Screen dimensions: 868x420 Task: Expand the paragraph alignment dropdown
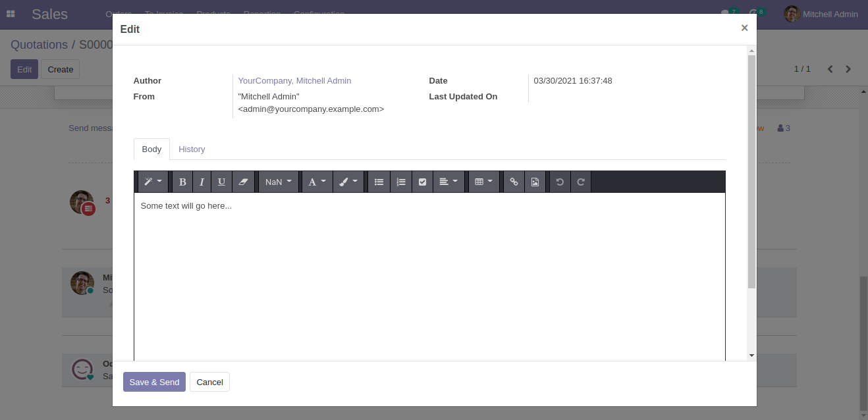(x=448, y=182)
